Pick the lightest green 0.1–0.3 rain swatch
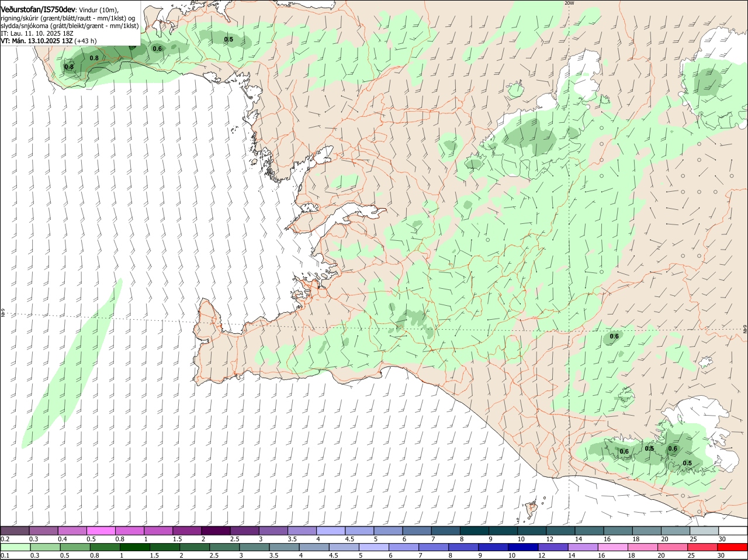 point(15,547)
